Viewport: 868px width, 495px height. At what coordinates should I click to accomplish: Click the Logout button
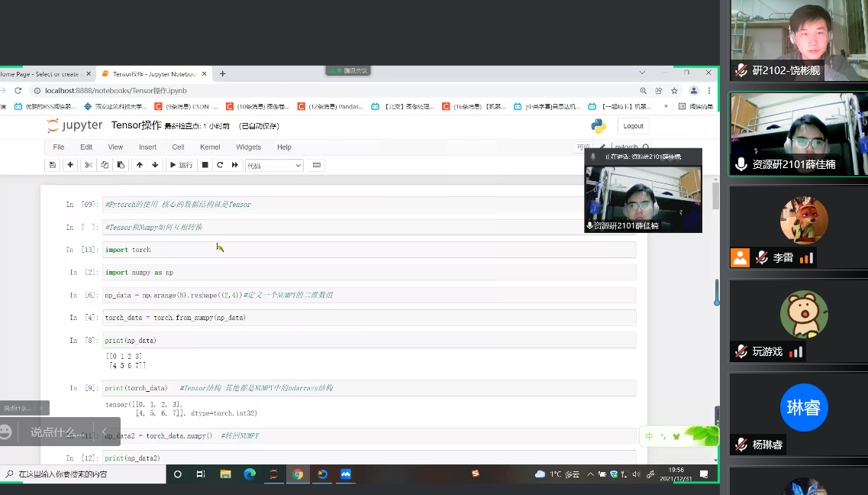click(x=634, y=126)
